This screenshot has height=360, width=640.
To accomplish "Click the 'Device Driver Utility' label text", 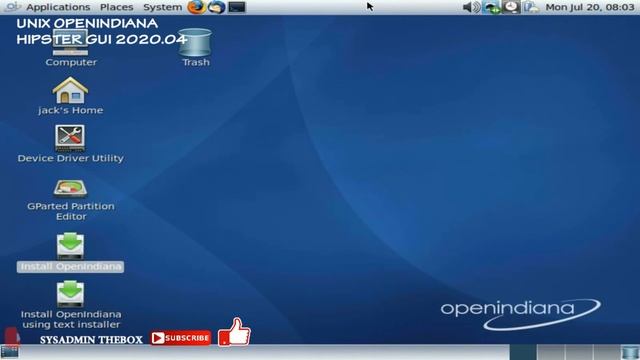I will click(x=71, y=158).
